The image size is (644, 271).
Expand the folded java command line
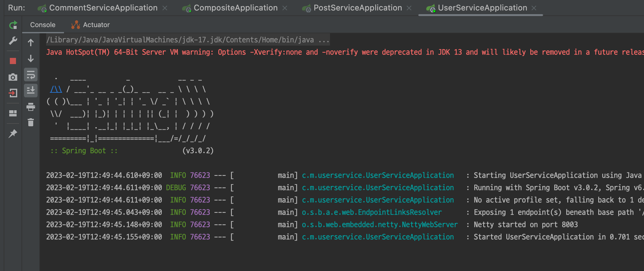tap(324, 40)
